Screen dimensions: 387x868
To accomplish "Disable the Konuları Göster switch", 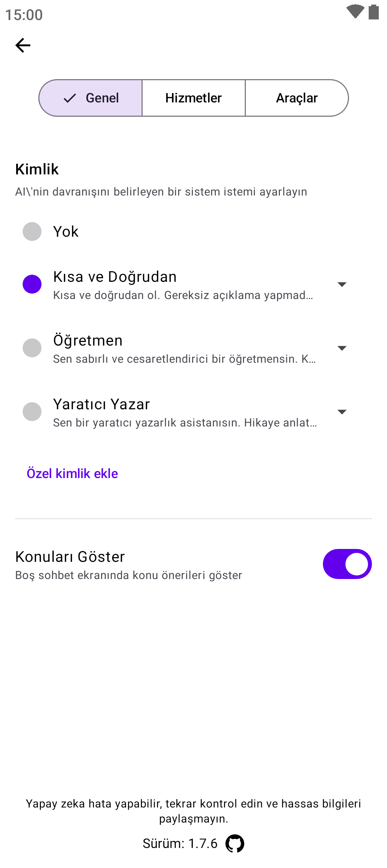I will [x=347, y=564].
